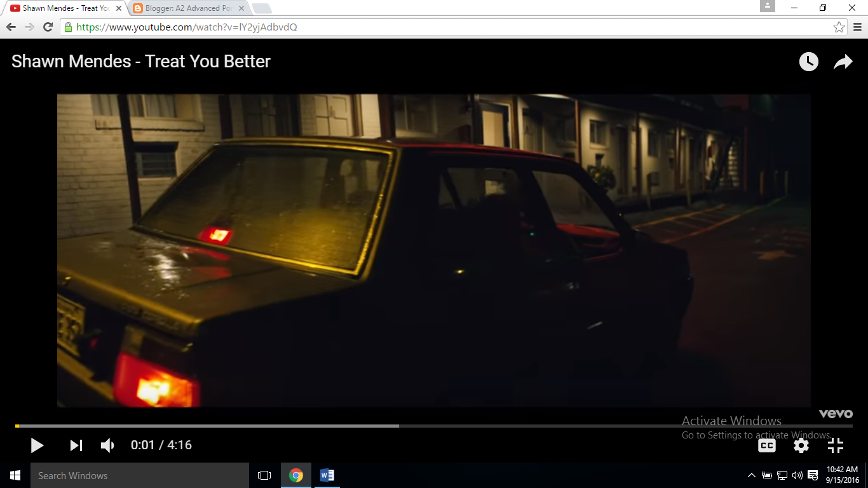Open Task View
This screenshot has height=488, width=868.
264,475
